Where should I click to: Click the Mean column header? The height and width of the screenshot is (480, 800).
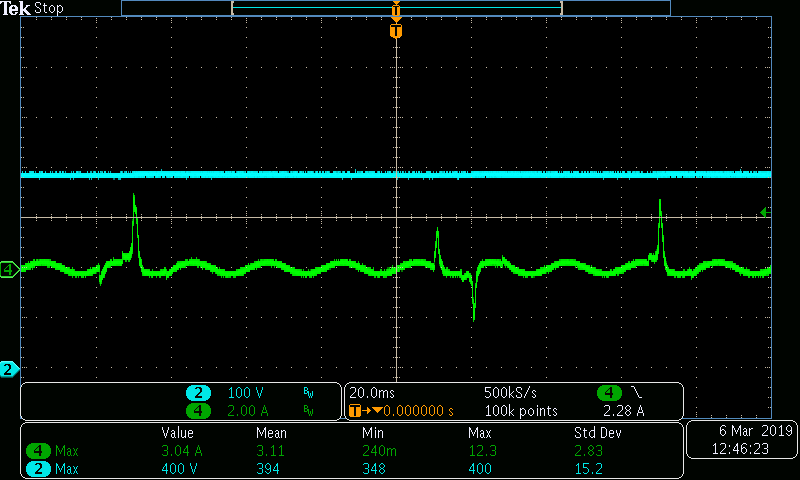pos(271,433)
